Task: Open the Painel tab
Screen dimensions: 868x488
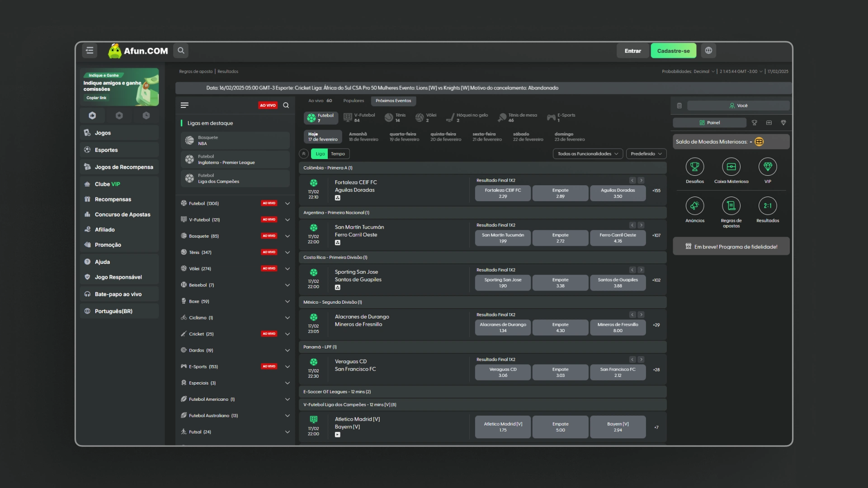Action: point(709,122)
